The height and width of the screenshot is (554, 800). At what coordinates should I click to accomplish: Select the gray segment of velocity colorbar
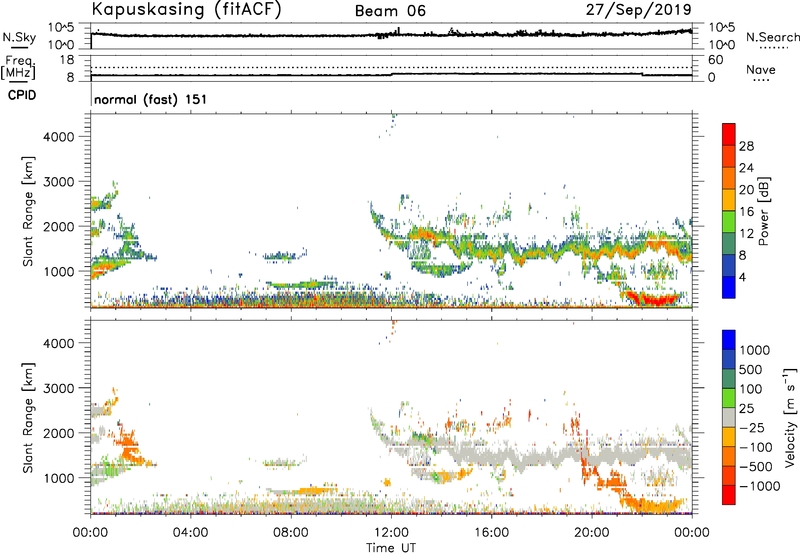[729, 417]
